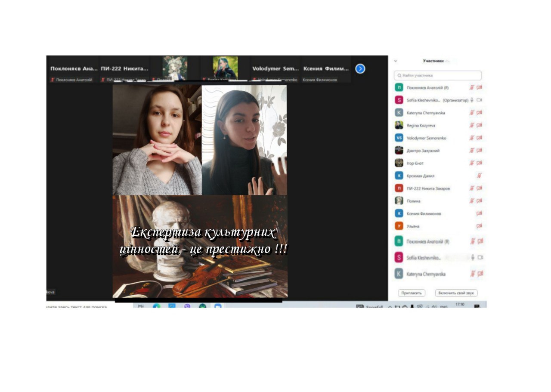Click Полина's avatar in the participants list
The height and width of the screenshot is (392, 551).
click(x=399, y=201)
